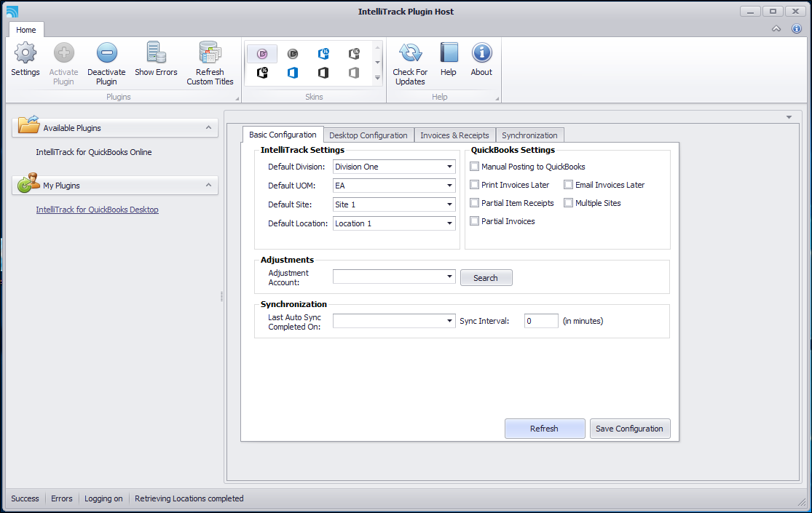Screen dimensions: 812x513
Task: Click Success in the status bar
Action: (x=25, y=498)
